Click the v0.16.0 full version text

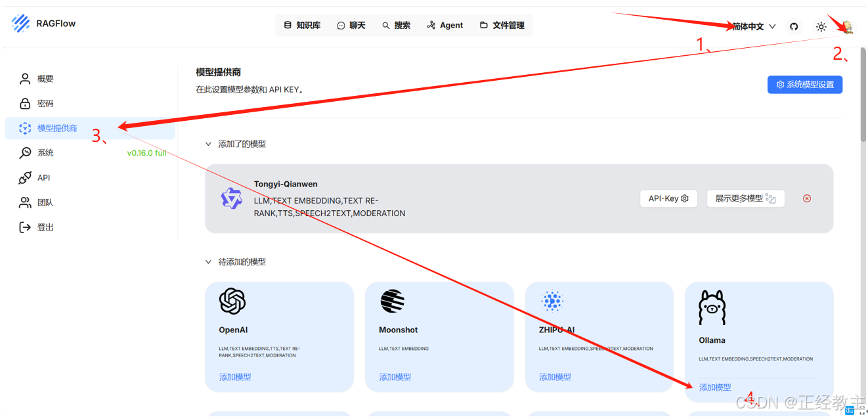[x=146, y=153]
